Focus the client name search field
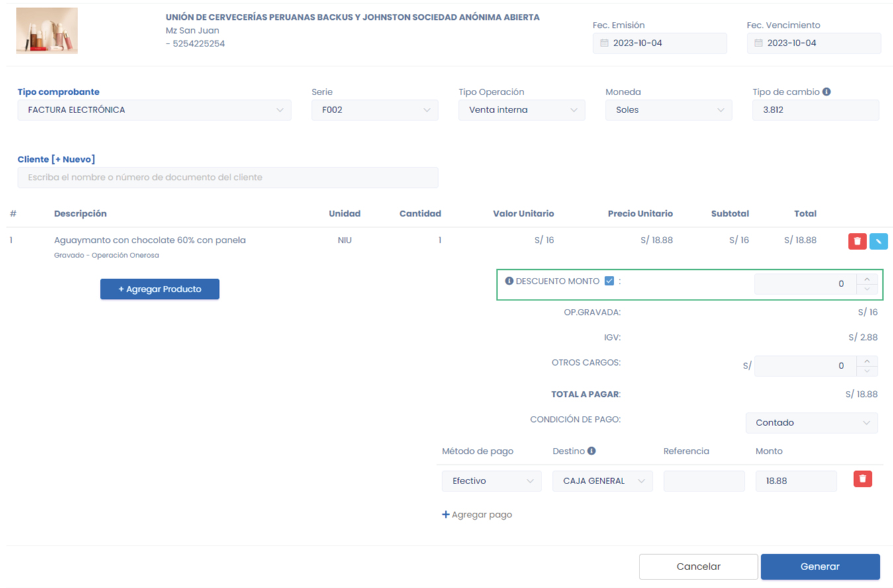The height and width of the screenshot is (588, 893). (x=228, y=177)
